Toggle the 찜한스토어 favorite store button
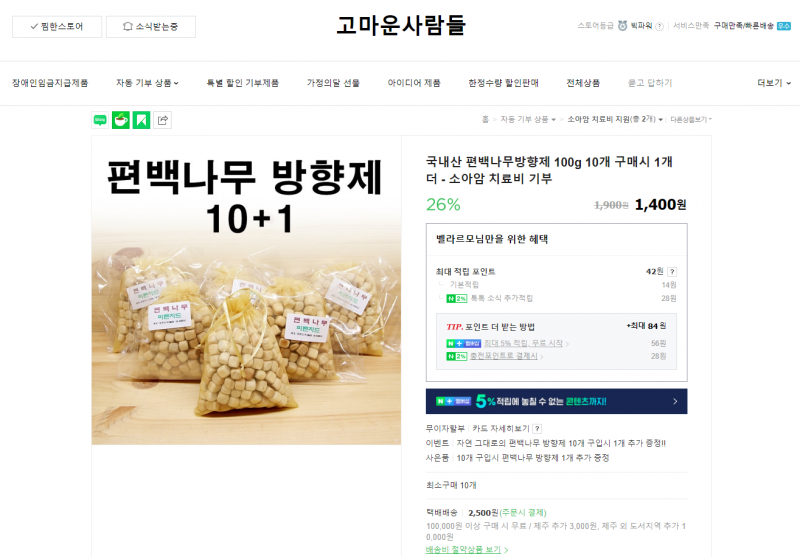Image resolution: width=800 pixels, height=557 pixels. click(x=57, y=27)
